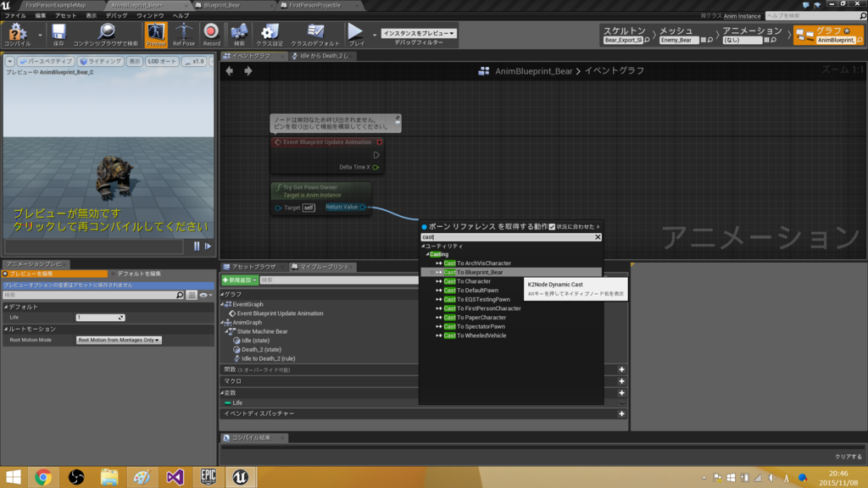
Task: Open the viewport Show menu
Action: [135, 61]
